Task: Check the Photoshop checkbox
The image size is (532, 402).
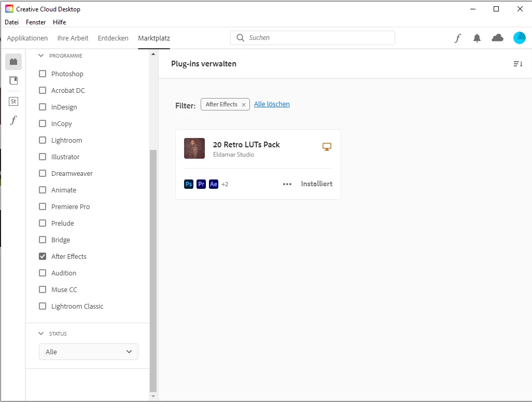Action: (x=43, y=74)
